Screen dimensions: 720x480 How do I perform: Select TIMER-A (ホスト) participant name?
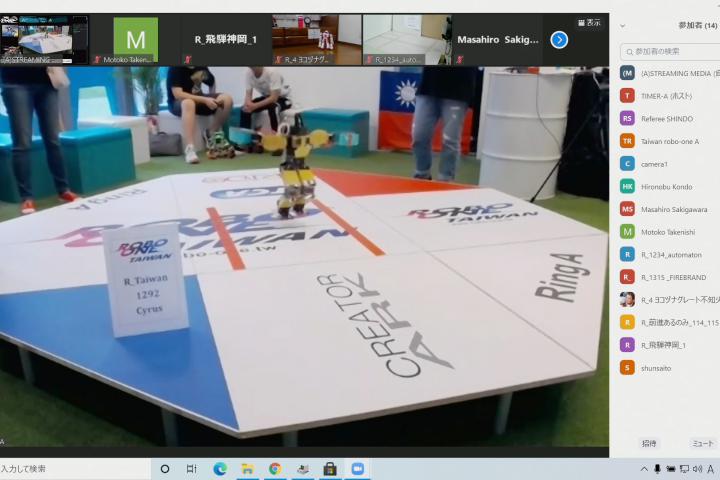tap(666, 96)
